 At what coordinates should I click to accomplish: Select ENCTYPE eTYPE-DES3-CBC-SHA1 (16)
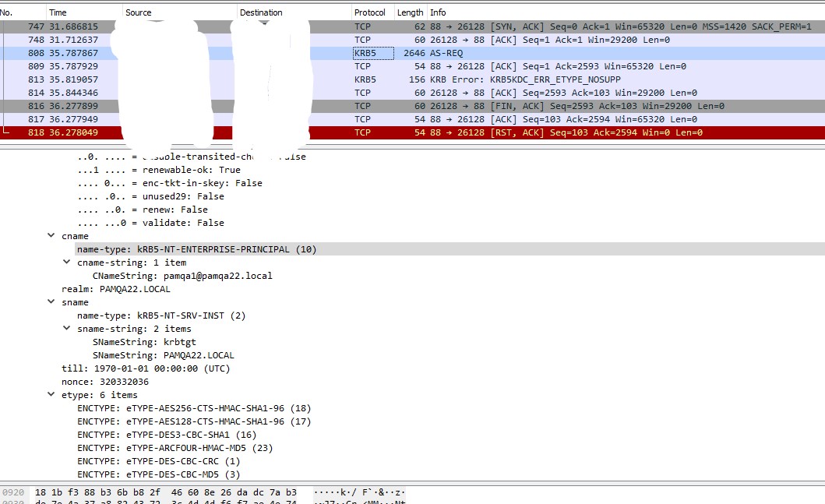click(x=167, y=435)
